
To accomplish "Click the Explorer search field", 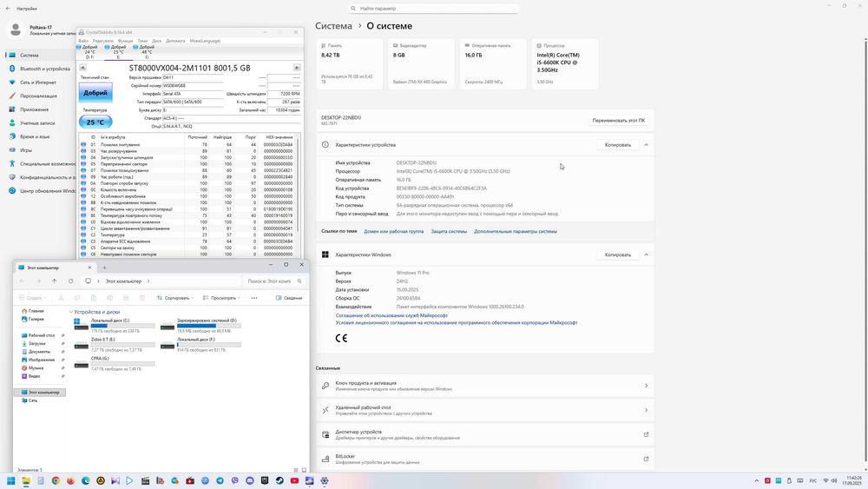I will [x=273, y=281].
